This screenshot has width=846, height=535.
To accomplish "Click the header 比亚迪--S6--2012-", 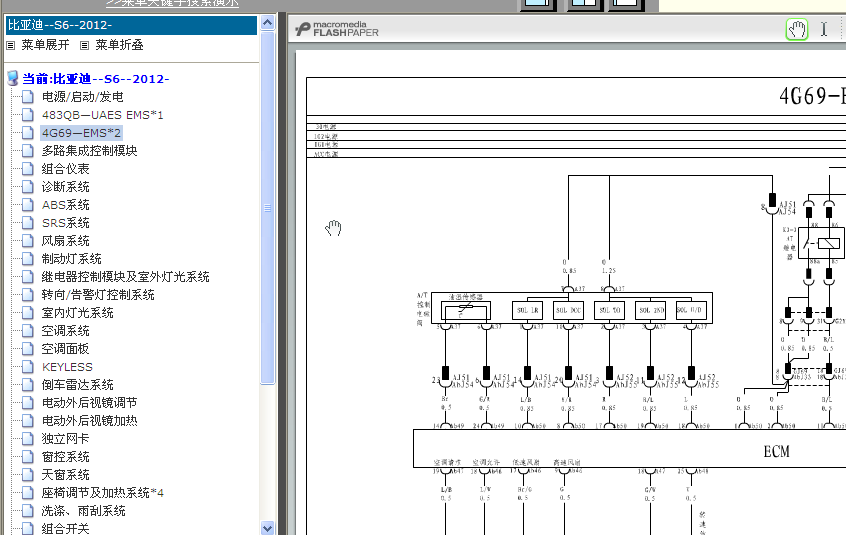I will 131,25.
